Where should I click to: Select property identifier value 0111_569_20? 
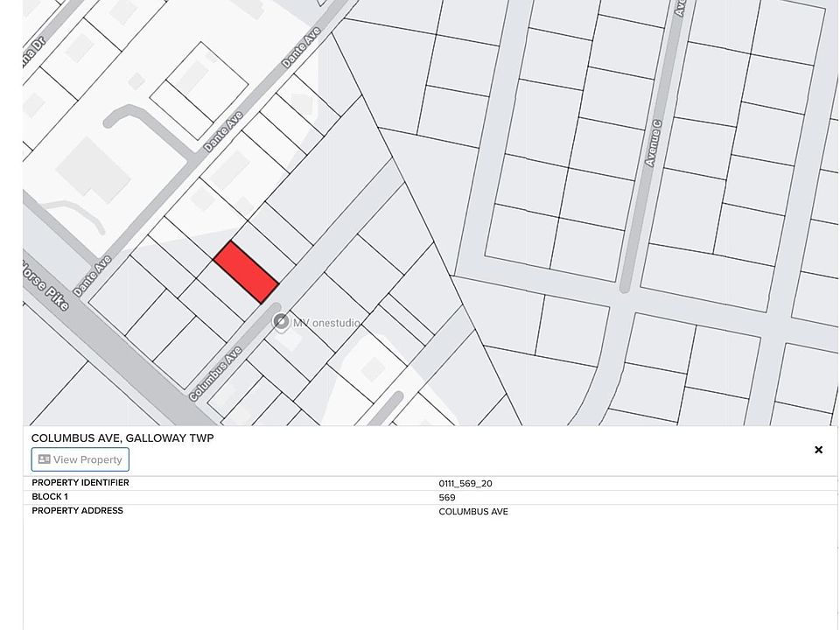tap(465, 483)
